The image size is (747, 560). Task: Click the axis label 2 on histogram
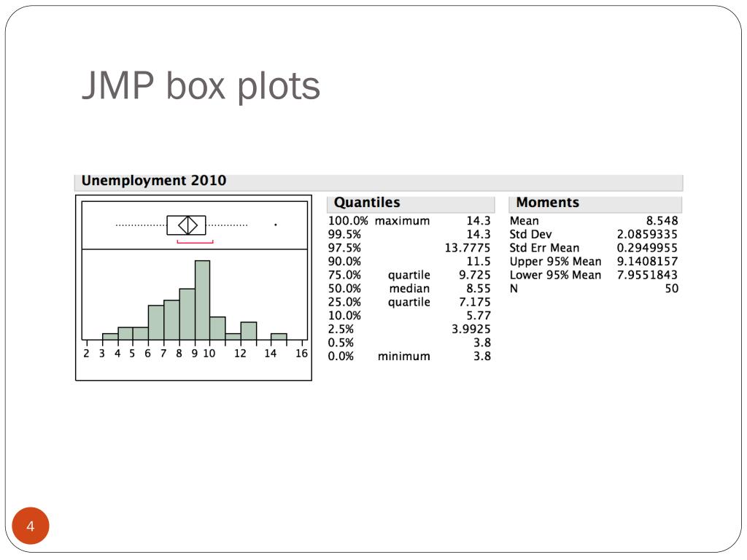click(86, 354)
